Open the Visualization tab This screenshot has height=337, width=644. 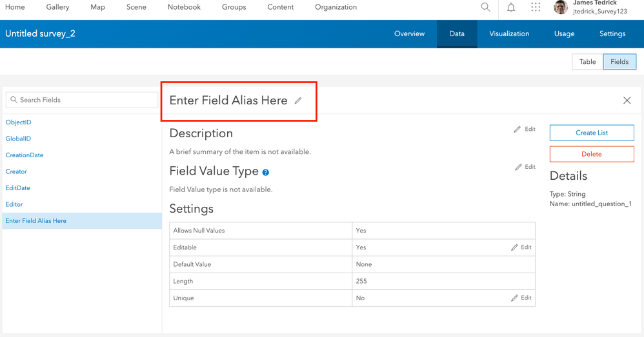pyautogui.click(x=509, y=34)
